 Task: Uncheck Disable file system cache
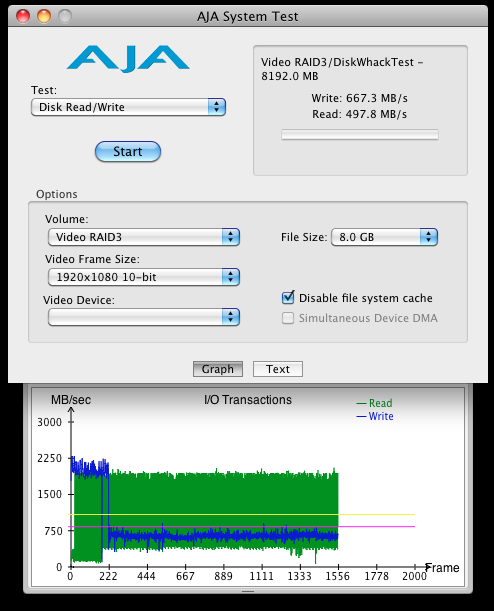pyautogui.click(x=288, y=298)
